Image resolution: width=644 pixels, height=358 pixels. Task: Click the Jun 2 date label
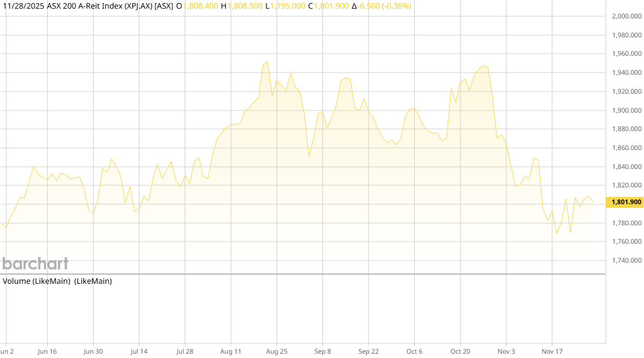pos(8,351)
